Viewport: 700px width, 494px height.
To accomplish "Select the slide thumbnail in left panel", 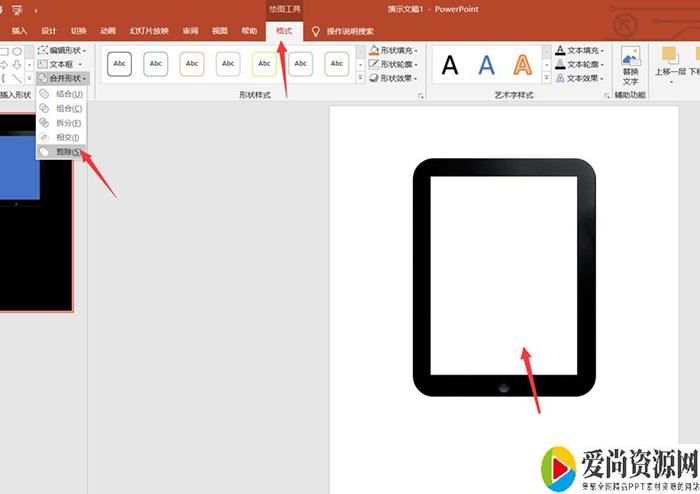I will point(36,212).
